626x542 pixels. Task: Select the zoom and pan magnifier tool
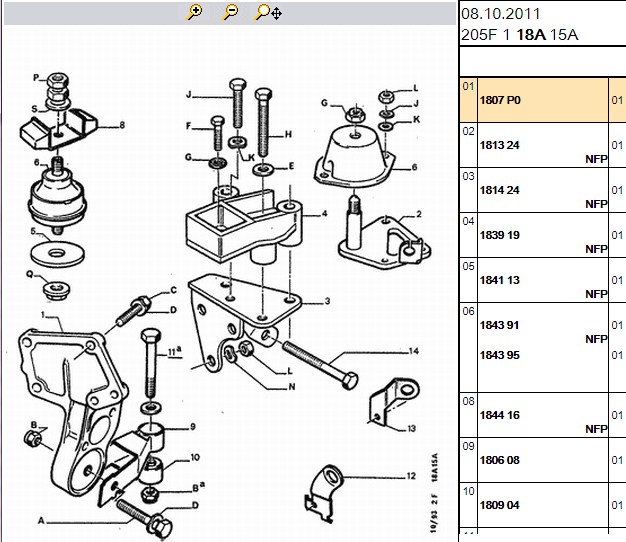pyautogui.click(x=268, y=12)
